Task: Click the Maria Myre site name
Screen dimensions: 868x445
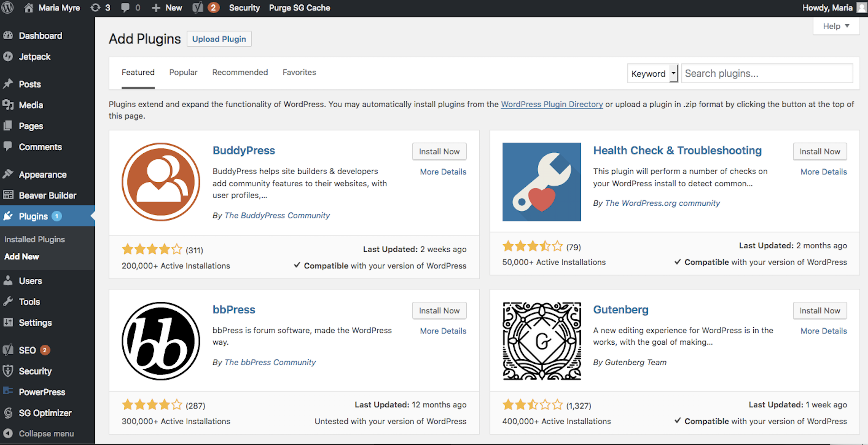Action: (59, 7)
